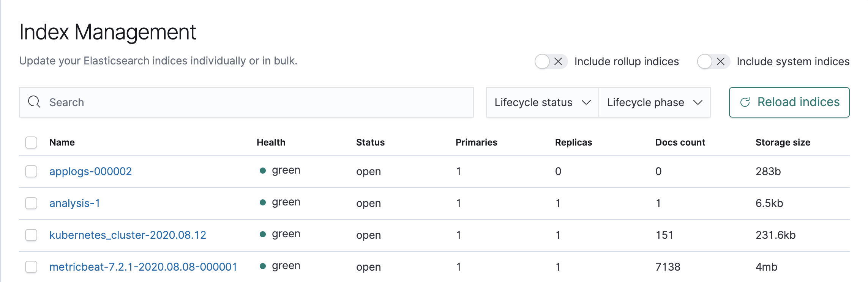Open the Lifecycle status filter dropdown
This screenshot has height=282, width=868.
542,102
